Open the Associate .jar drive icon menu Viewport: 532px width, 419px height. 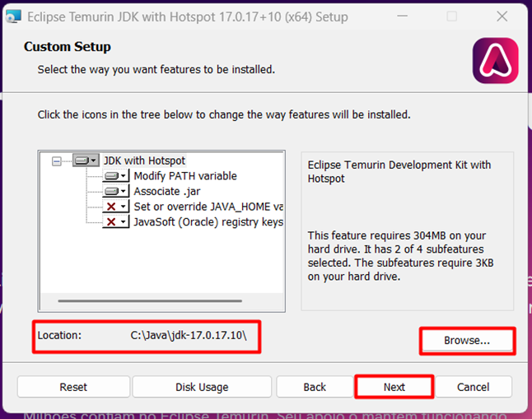tap(116, 191)
